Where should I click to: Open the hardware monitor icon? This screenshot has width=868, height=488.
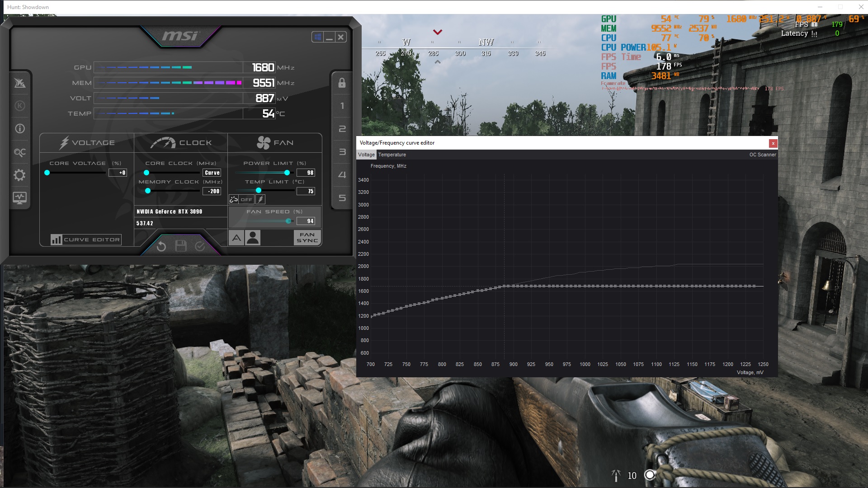coord(19,198)
